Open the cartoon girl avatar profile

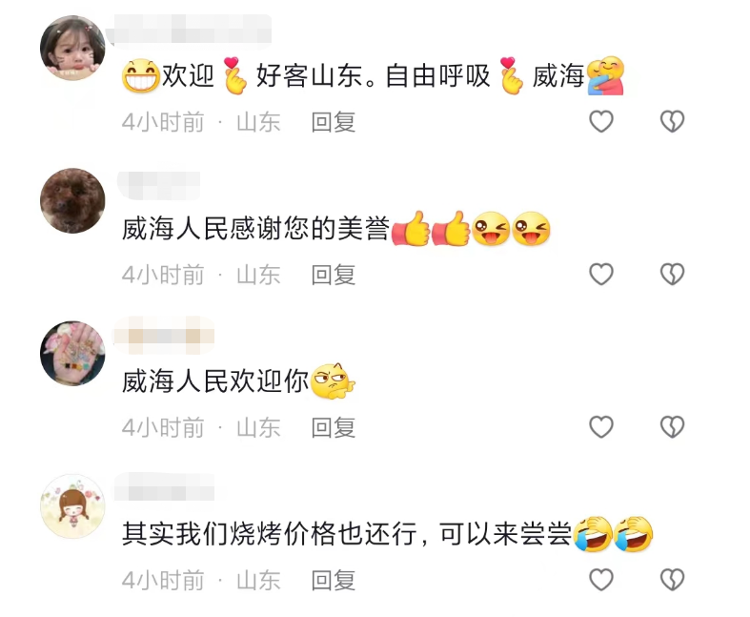coord(73,506)
